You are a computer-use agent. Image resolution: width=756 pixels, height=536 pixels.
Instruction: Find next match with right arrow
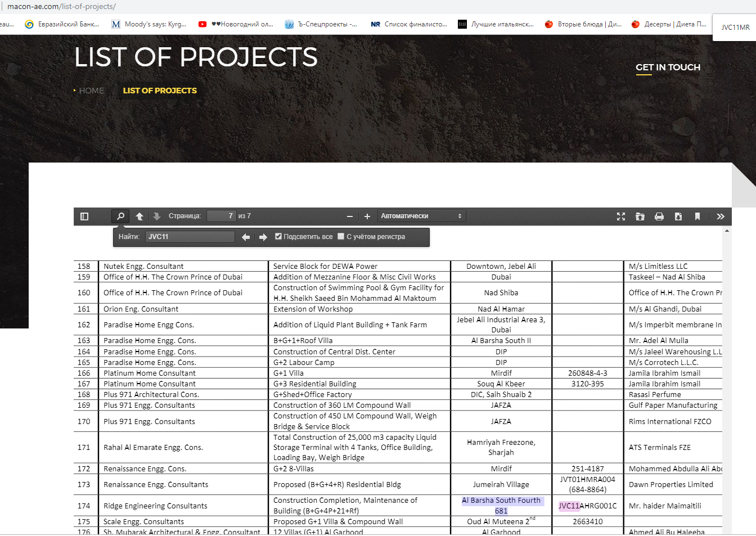(x=263, y=237)
